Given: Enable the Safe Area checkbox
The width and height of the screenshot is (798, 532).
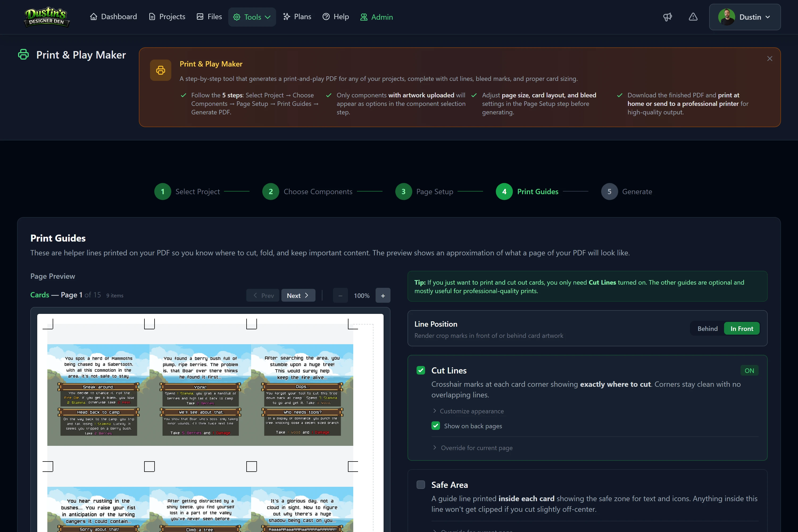Looking at the screenshot, I should 421,484.
